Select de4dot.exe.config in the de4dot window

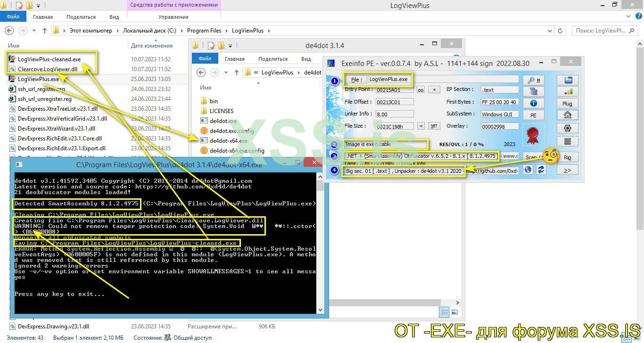tap(232, 131)
